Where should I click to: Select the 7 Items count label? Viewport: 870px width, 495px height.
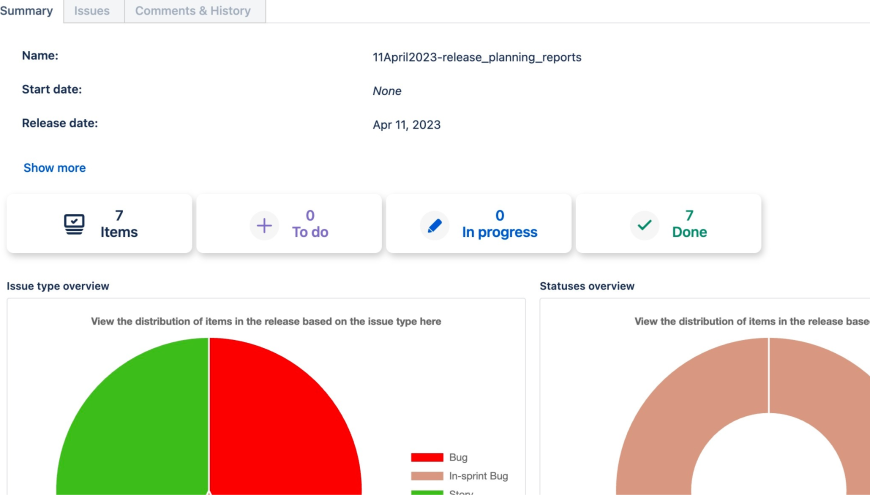pos(119,224)
